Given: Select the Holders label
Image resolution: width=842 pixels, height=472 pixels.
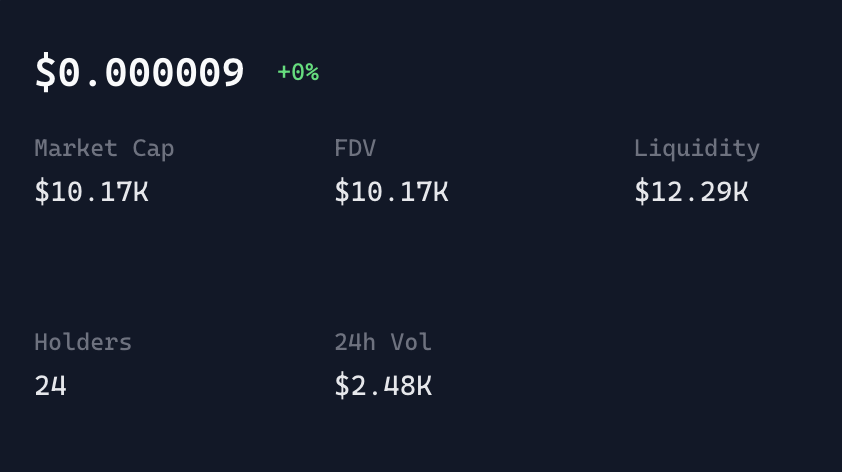Looking at the screenshot, I should (x=83, y=342).
